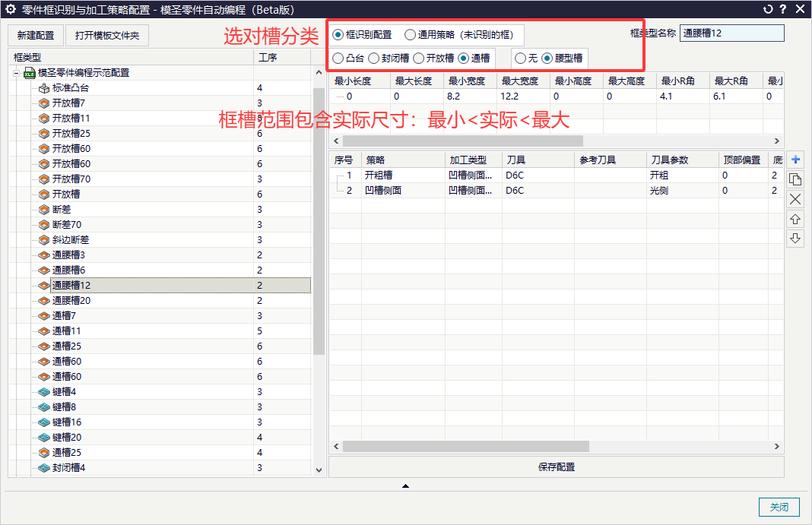The image size is (812, 525).
Task: Click size table scroll right arrow
Action: pyautogui.click(x=777, y=141)
